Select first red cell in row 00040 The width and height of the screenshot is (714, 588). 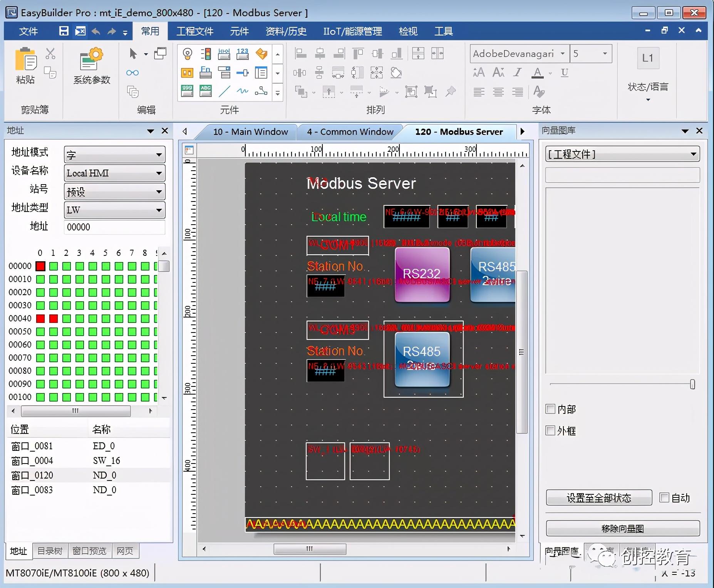point(40,318)
